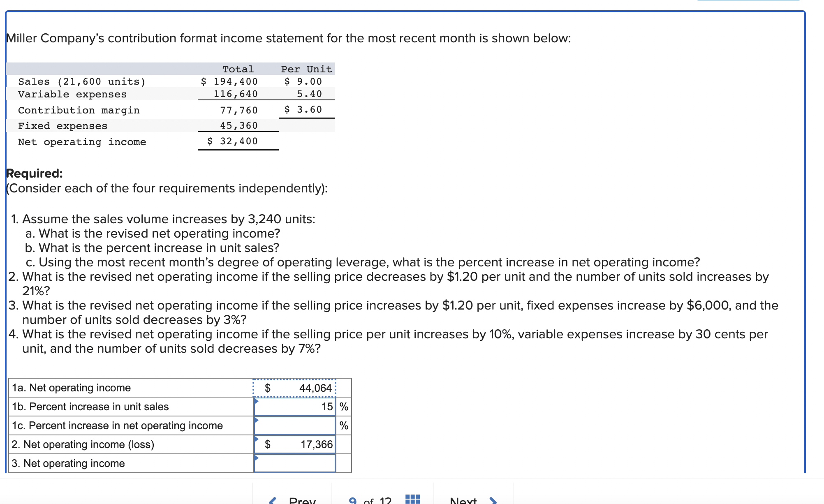Click the '1c. Percent increase in net operating income' label
Screen dimensions: 824x504
tap(117, 426)
